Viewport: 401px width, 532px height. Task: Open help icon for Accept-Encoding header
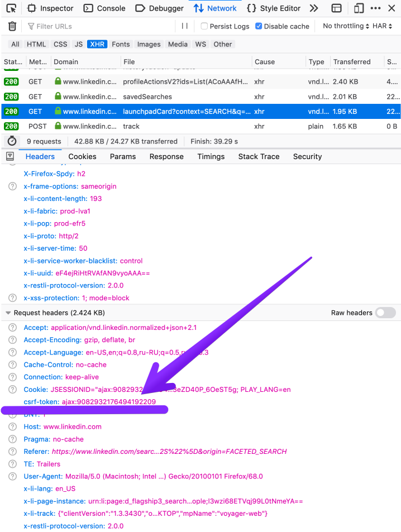click(x=12, y=340)
